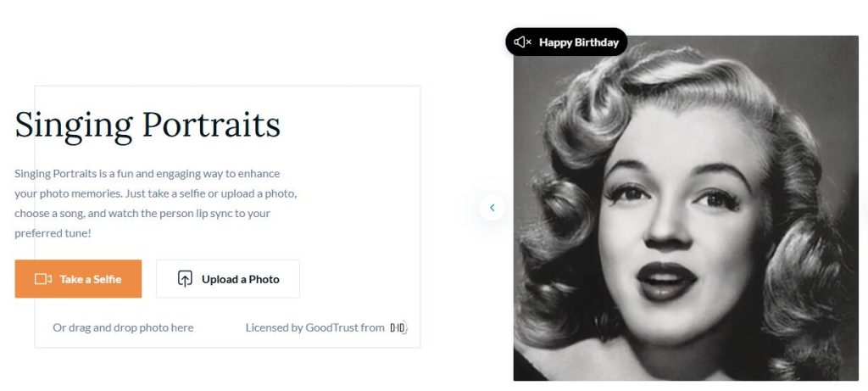868x391 pixels.
Task: Click the Singing Portraits description paragraph
Action: point(155,203)
